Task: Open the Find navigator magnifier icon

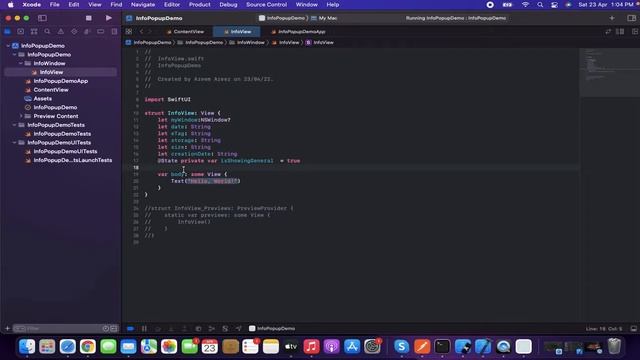Action: pyautogui.click(x=47, y=31)
